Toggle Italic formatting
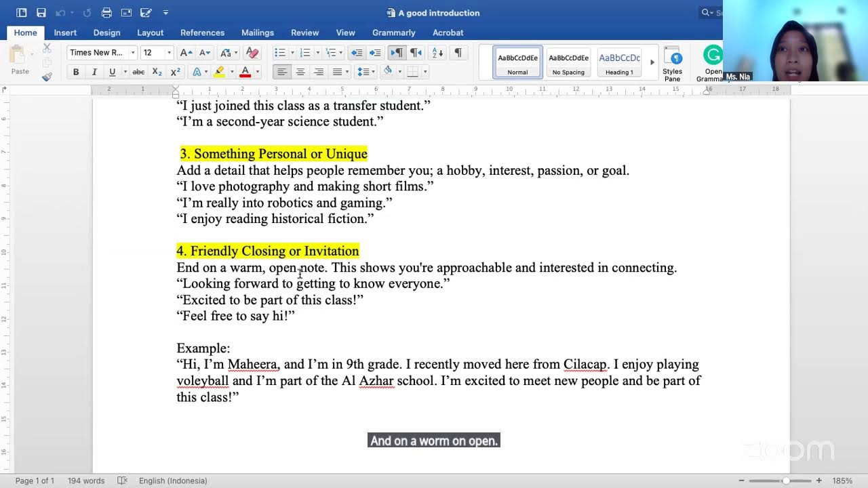The height and width of the screenshot is (488, 868). (94, 72)
